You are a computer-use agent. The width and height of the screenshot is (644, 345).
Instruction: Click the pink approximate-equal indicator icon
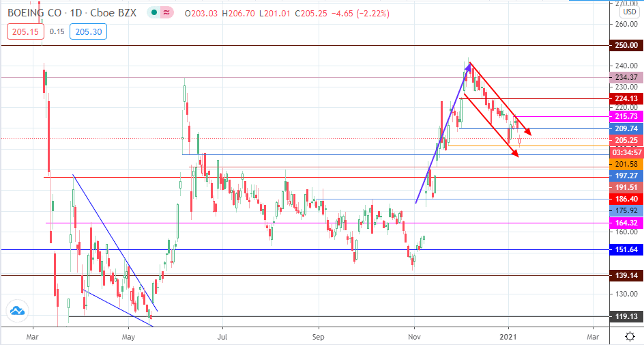166,13
